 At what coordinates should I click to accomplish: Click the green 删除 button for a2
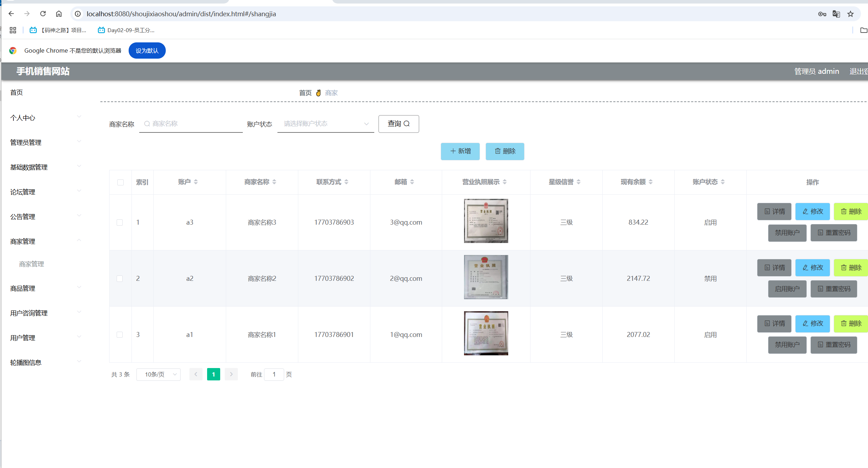tap(850, 268)
